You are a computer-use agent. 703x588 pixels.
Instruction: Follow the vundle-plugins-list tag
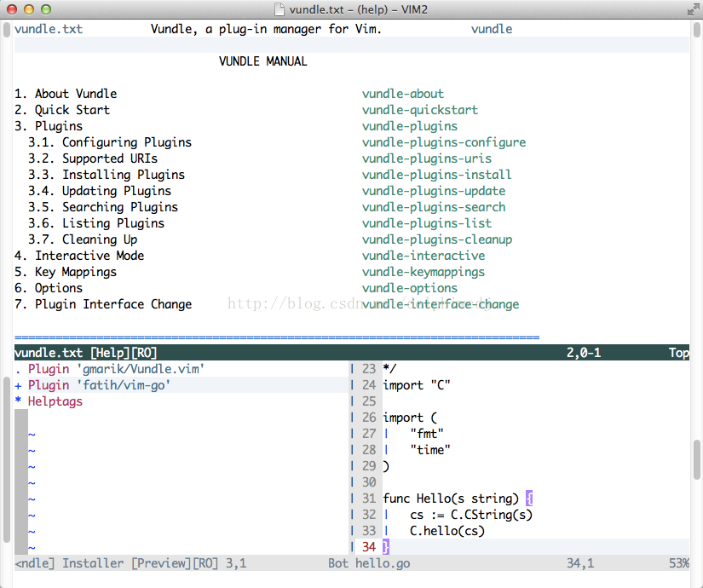[x=426, y=223]
